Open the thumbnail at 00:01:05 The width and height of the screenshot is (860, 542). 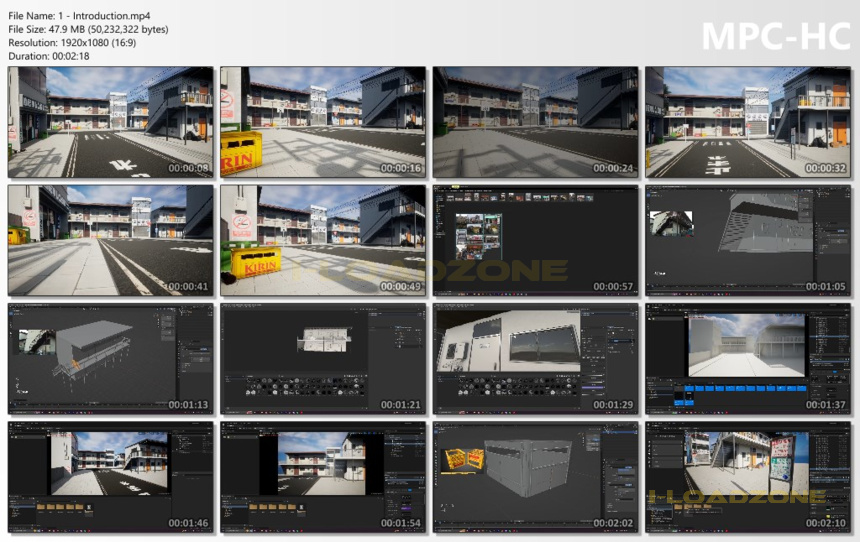(748, 240)
